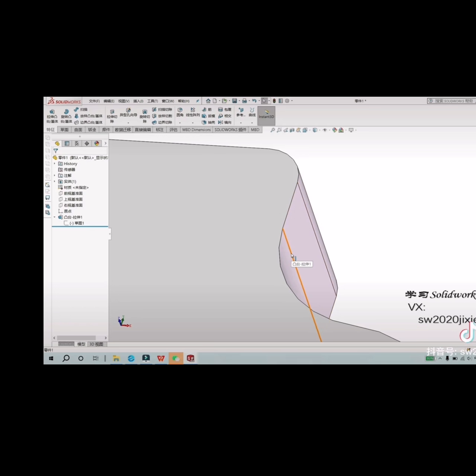Screen dimensions: 476x476
Task: Choose the 扫描 sweep tool
Action: pos(81,110)
